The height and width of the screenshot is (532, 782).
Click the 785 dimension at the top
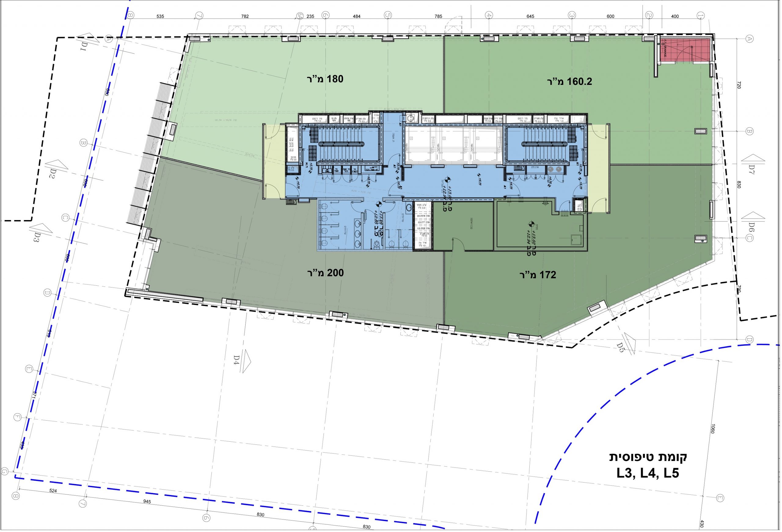pyautogui.click(x=438, y=16)
